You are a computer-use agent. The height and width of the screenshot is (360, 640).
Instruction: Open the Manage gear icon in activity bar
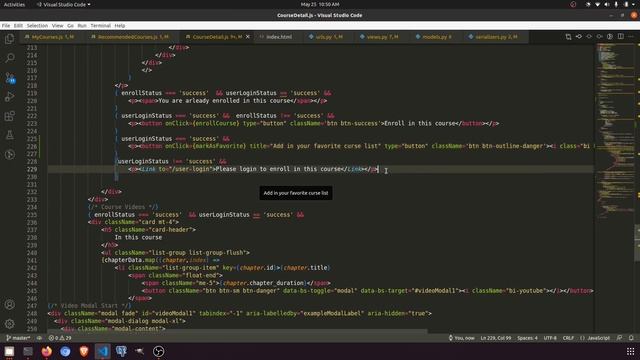[x=10, y=324]
